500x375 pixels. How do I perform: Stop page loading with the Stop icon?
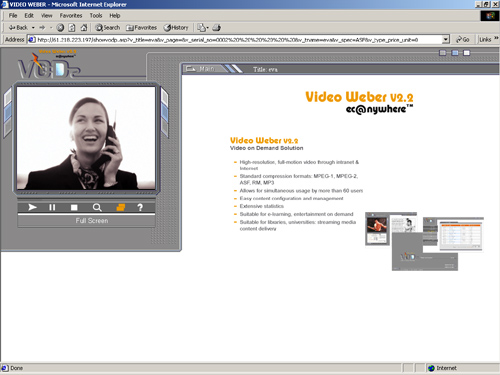point(60,28)
